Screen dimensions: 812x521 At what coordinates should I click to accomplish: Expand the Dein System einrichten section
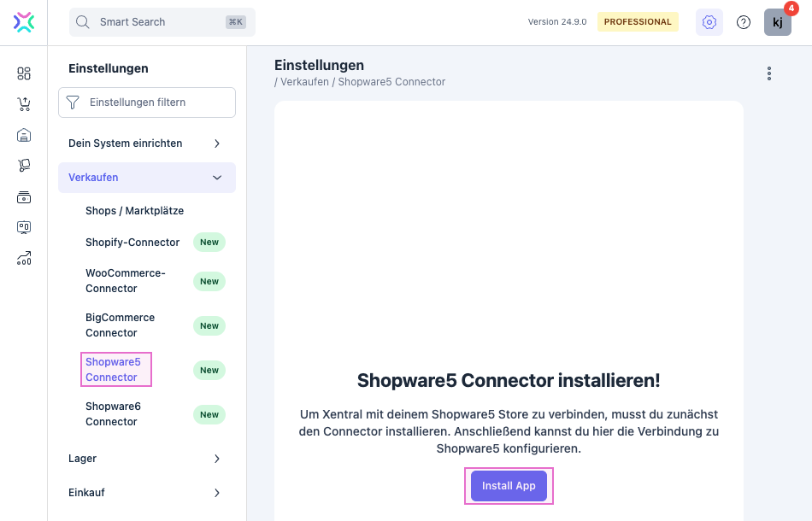146,143
